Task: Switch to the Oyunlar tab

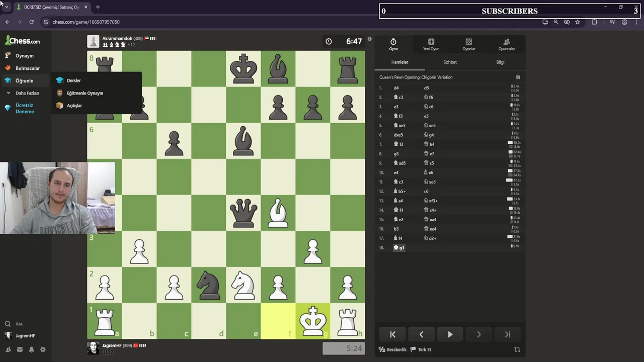Action: click(x=469, y=44)
